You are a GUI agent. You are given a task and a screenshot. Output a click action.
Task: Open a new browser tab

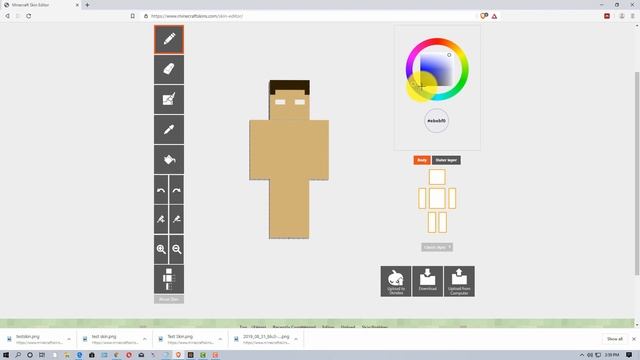[x=87, y=5]
